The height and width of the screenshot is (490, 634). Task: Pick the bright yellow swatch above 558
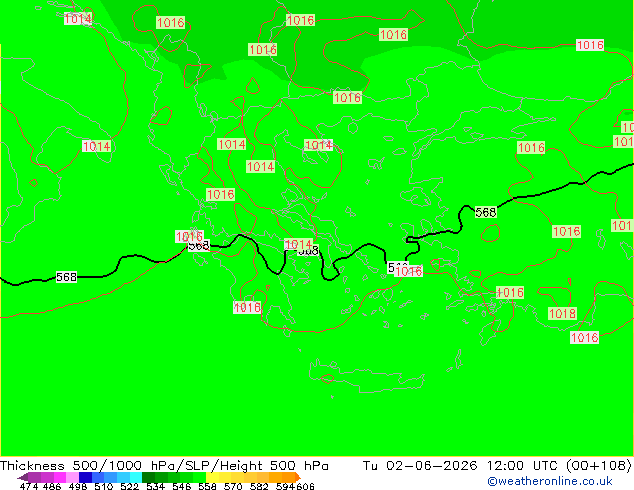click(212, 477)
